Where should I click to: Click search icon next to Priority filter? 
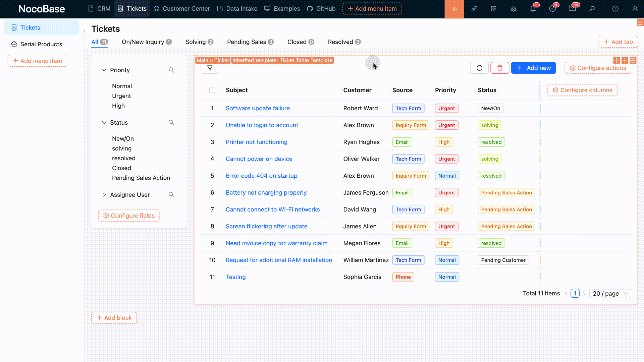pyautogui.click(x=171, y=70)
